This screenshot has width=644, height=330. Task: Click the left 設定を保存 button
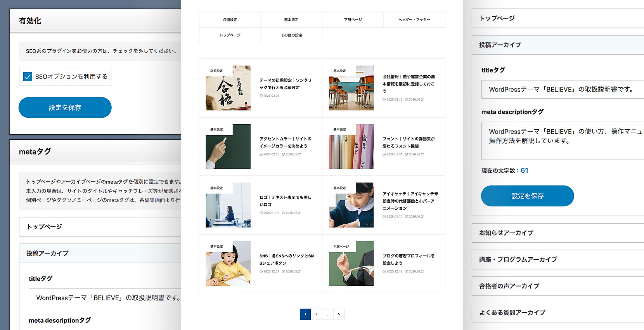[65, 108]
